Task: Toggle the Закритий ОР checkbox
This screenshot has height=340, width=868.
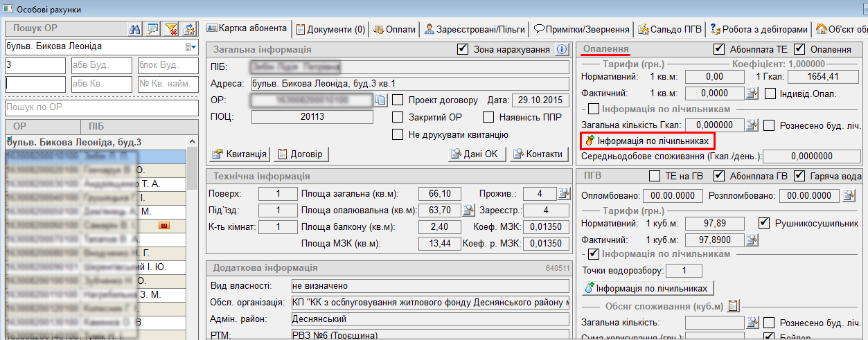Action: (398, 117)
